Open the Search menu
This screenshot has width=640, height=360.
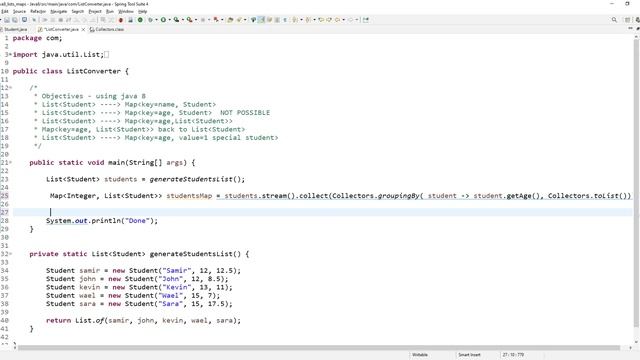pos(78,11)
